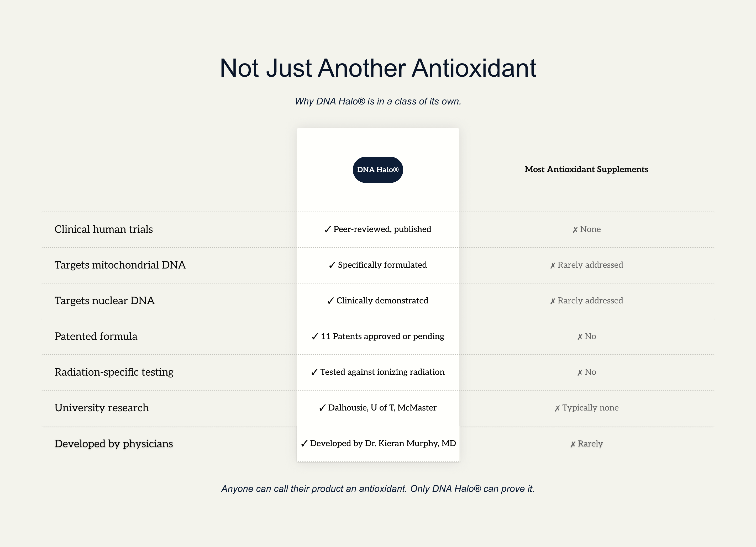This screenshot has width=756, height=547.
Task: Click the checkmark beside "Dalhousie, U of T, McMaster"
Action: (x=322, y=408)
